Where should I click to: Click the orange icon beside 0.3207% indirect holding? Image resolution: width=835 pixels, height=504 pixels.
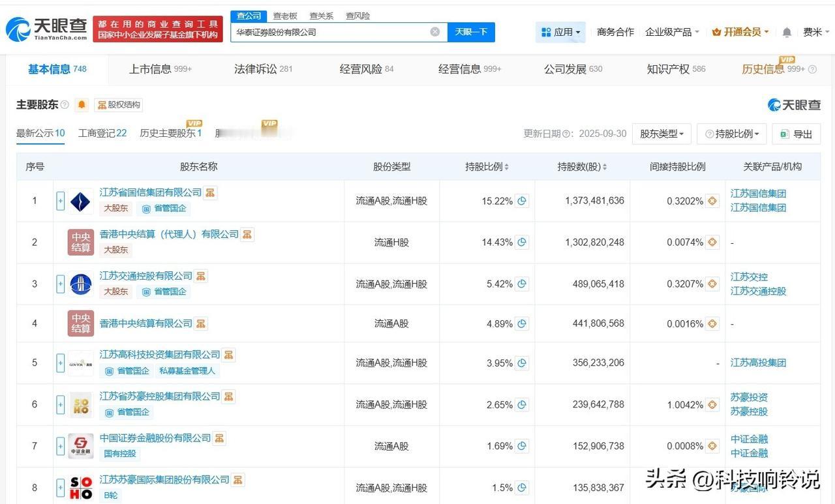pyautogui.click(x=712, y=284)
